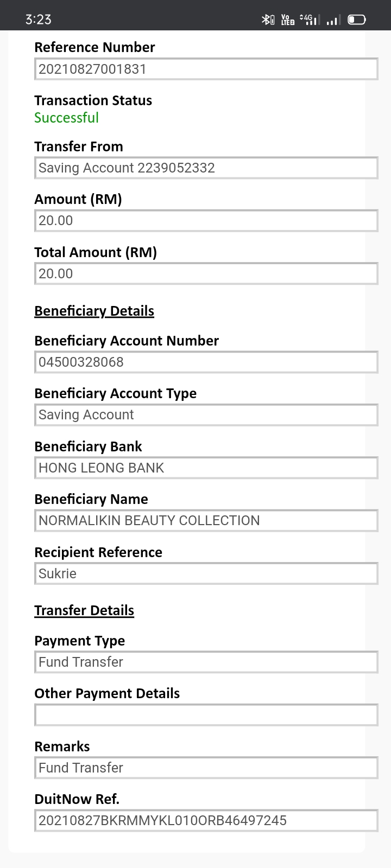Tap the Bluetooth status icon
The height and width of the screenshot is (868, 391).
[x=268, y=20]
